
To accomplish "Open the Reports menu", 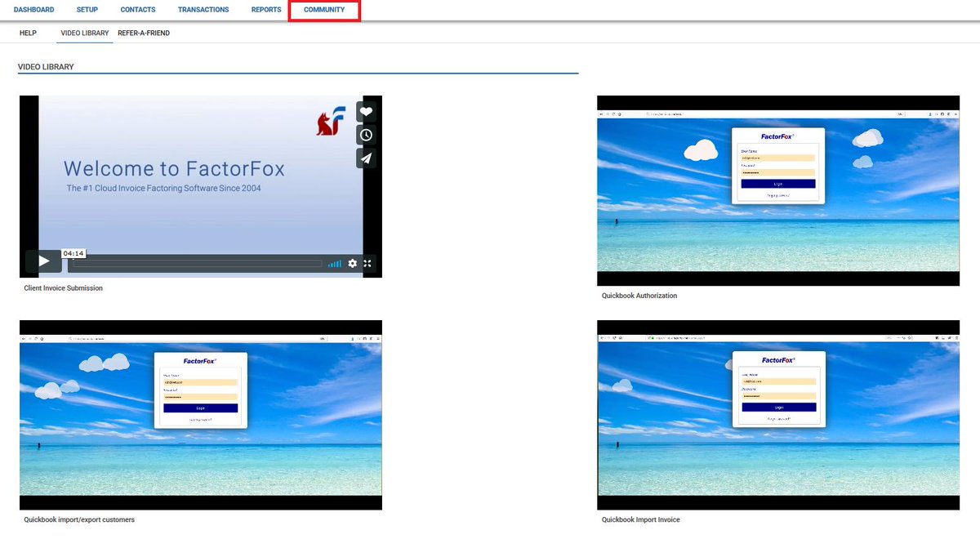I will (266, 10).
